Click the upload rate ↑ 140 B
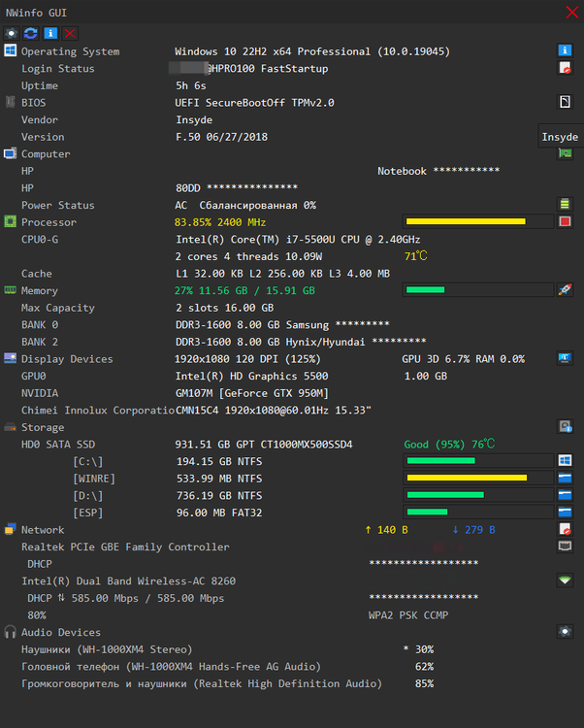The height and width of the screenshot is (728, 584). [386, 530]
